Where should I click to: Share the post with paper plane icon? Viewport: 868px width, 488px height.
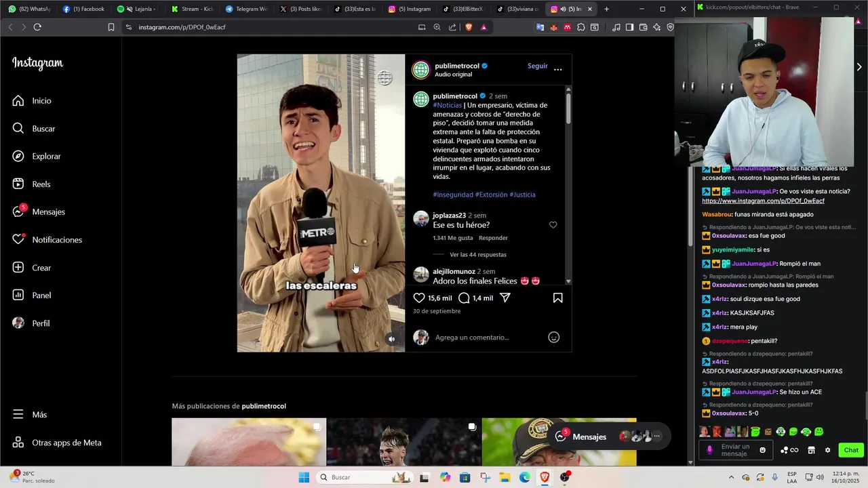505,298
